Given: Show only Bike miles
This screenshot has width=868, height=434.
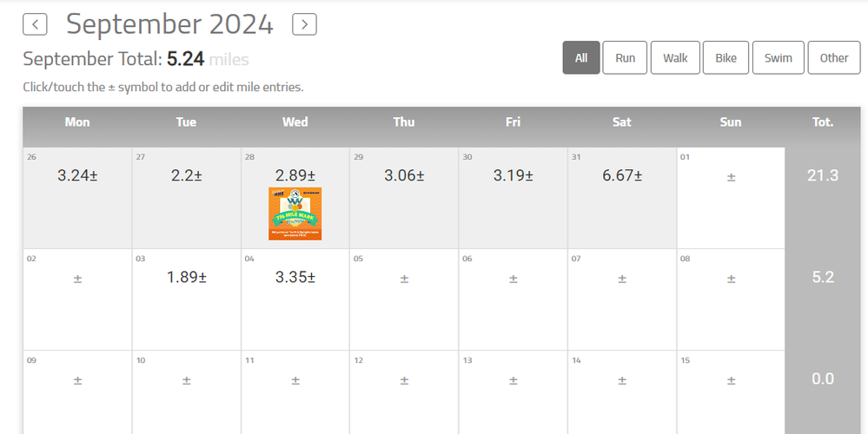Looking at the screenshot, I should 726,58.
